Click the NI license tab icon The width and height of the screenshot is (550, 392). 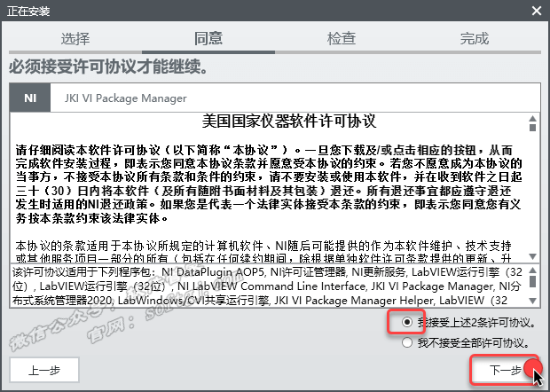point(30,98)
